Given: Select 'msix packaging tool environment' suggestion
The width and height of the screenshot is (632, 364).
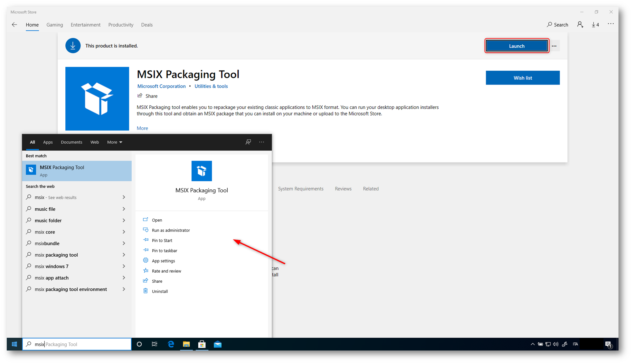Looking at the screenshot, I should (77, 289).
